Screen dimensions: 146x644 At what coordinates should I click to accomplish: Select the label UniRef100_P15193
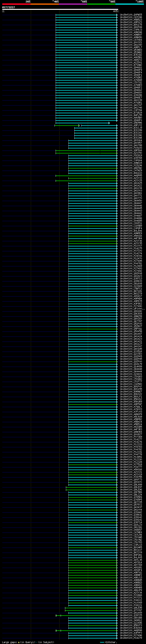tap(131, 148)
